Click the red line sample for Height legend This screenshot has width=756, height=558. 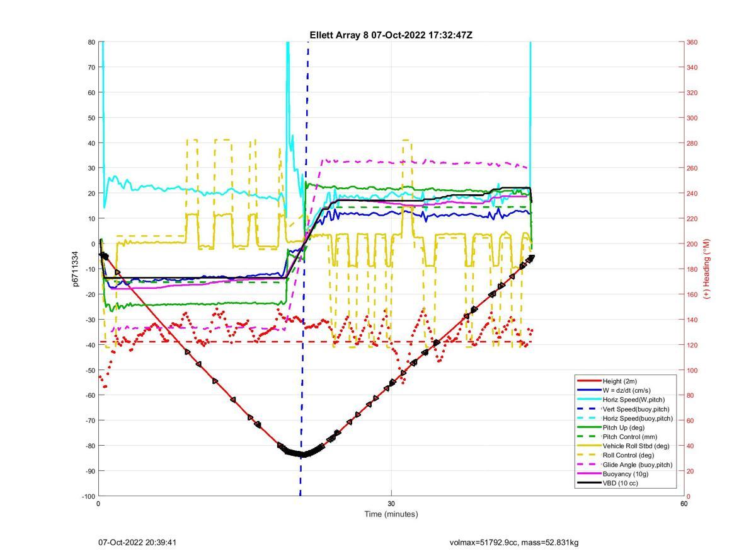tap(589, 381)
